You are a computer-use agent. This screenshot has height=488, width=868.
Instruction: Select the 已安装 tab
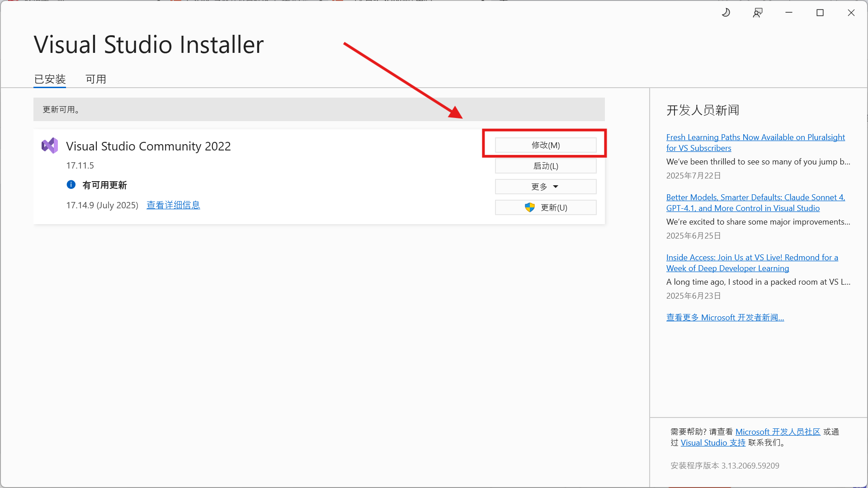50,79
